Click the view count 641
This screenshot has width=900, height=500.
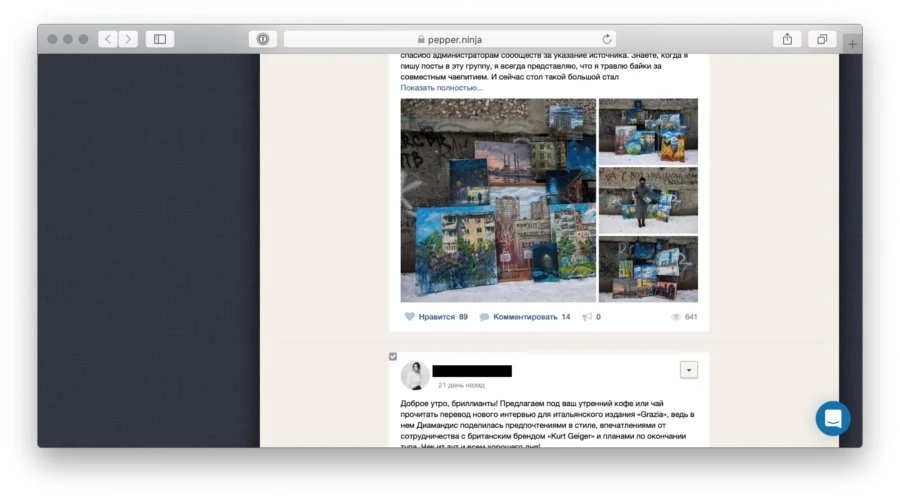click(x=691, y=317)
